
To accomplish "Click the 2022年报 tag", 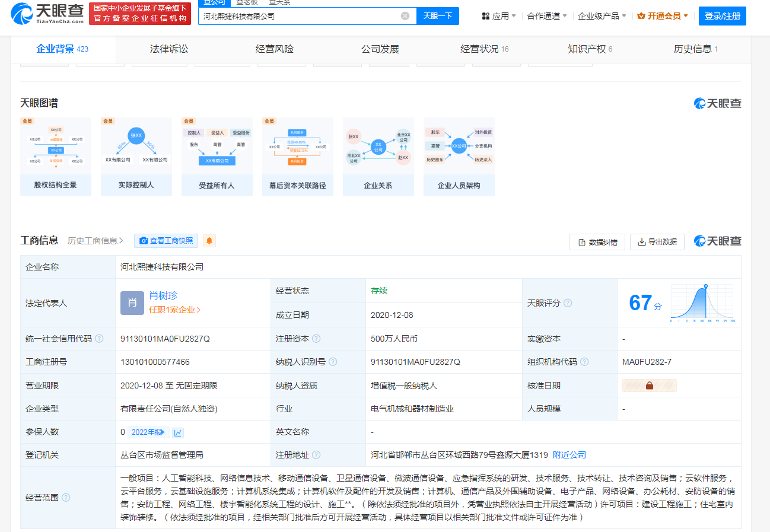I will click(148, 432).
